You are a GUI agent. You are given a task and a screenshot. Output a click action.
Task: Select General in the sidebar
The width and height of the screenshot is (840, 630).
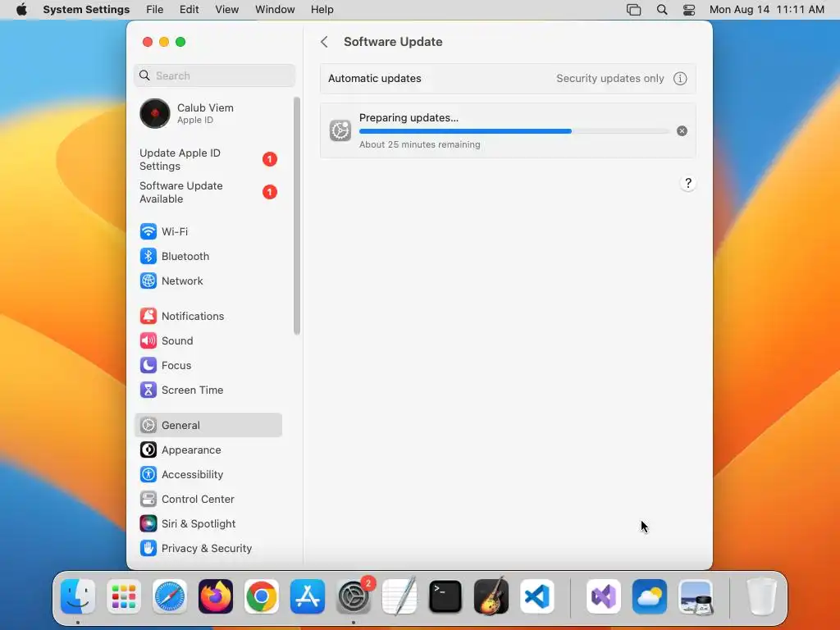click(x=208, y=426)
